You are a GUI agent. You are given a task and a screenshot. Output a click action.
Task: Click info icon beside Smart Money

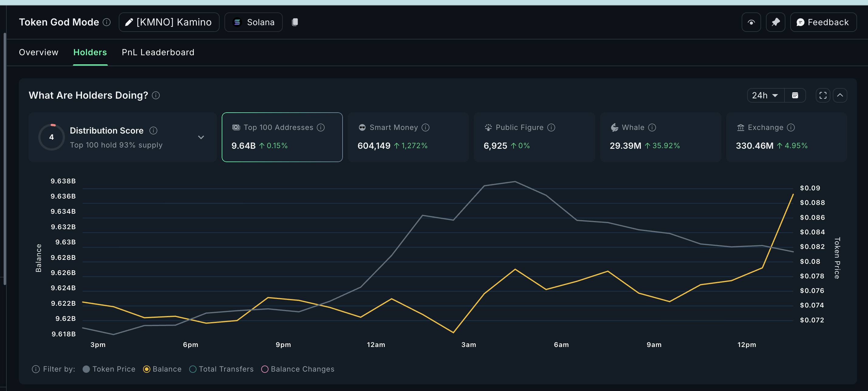(x=425, y=127)
